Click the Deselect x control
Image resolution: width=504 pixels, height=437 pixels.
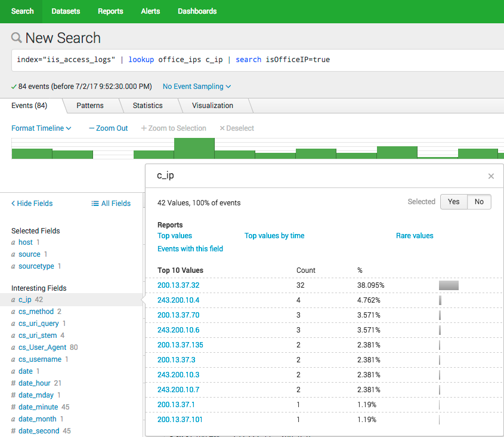(222, 128)
